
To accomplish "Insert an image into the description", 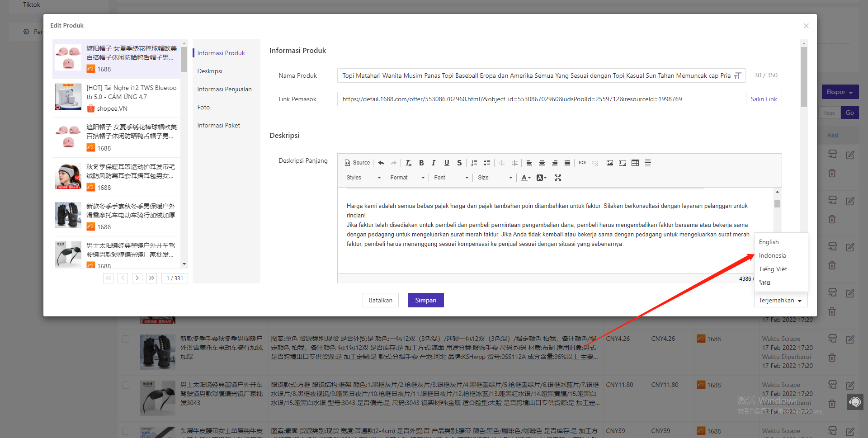I will [x=610, y=163].
